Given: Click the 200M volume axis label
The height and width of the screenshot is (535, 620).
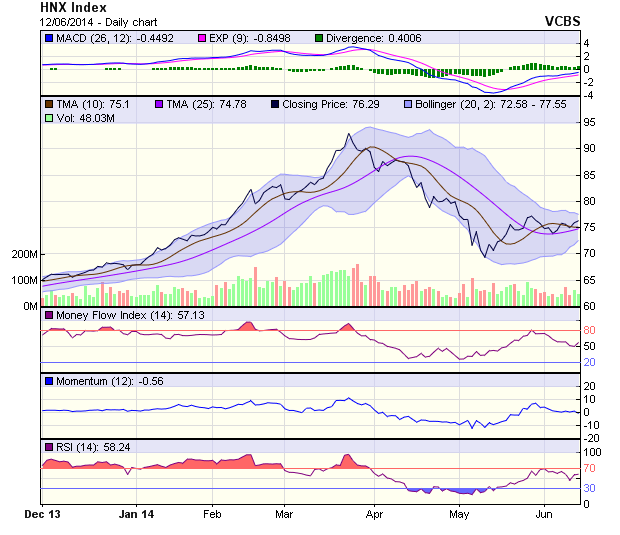Looking at the screenshot, I should [x=24, y=254].
